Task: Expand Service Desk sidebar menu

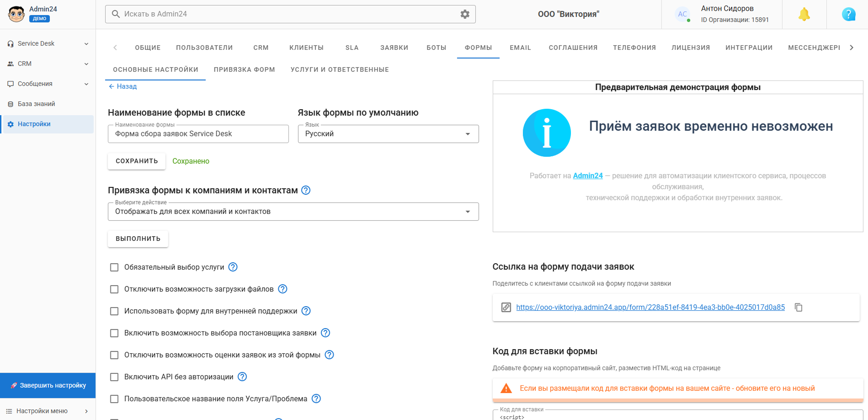Action: [x=48, y=44]
